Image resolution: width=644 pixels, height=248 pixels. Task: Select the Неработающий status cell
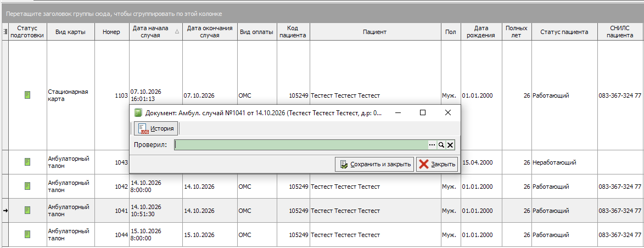pyautogui.click(x=564, y=162)
